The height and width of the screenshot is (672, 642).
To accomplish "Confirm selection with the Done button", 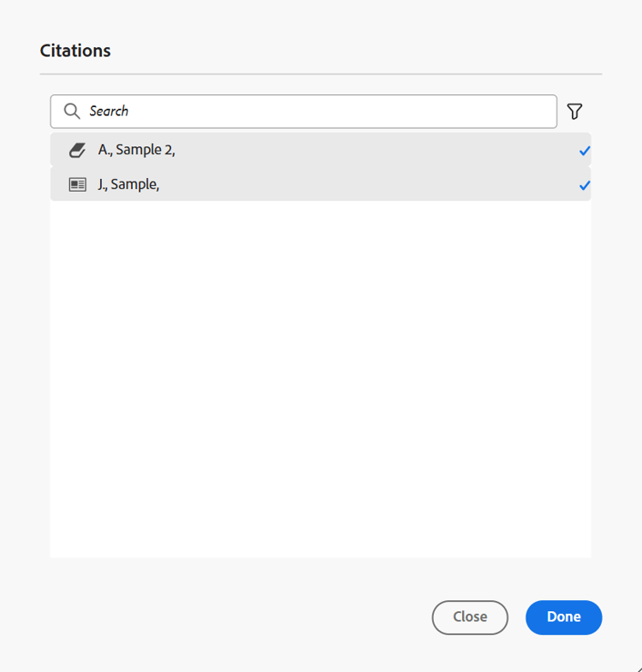I will tap(563, 617).
